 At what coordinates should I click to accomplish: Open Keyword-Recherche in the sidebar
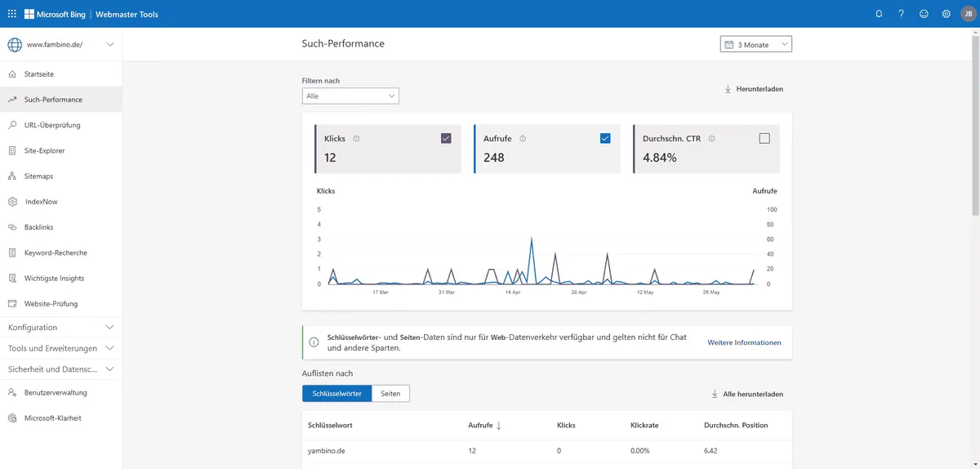tap(60, 252)
